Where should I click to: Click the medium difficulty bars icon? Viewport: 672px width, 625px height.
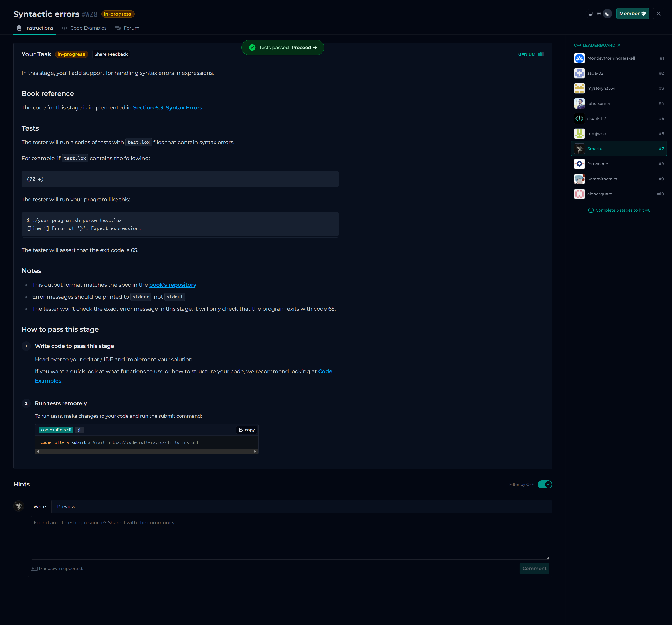[541, 54]
